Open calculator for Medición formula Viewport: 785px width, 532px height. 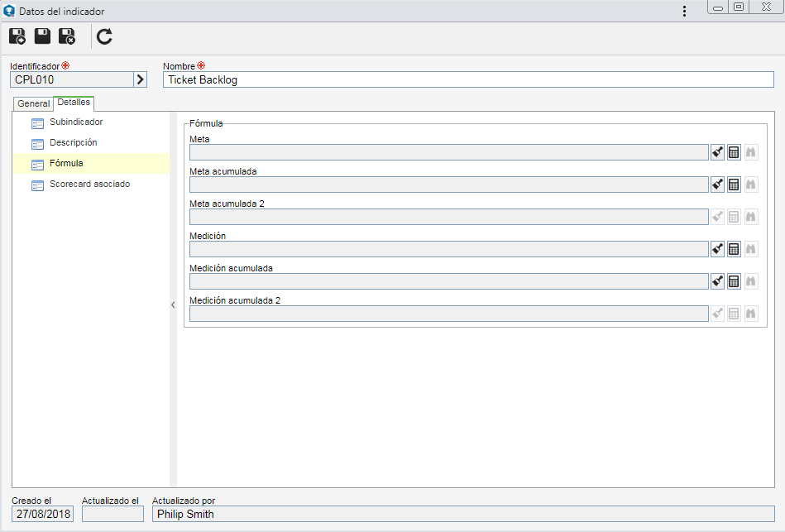pyautogui.click(x=734, y=249)
